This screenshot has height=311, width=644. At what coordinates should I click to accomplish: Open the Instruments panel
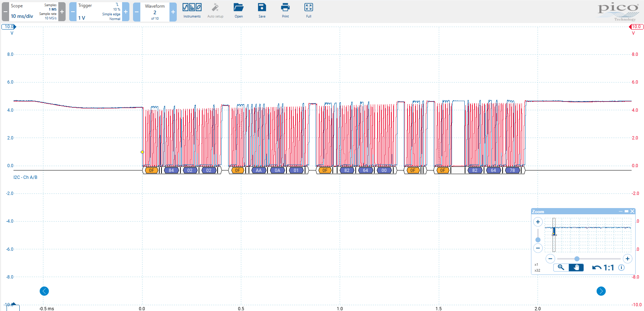tap(192, 11)
